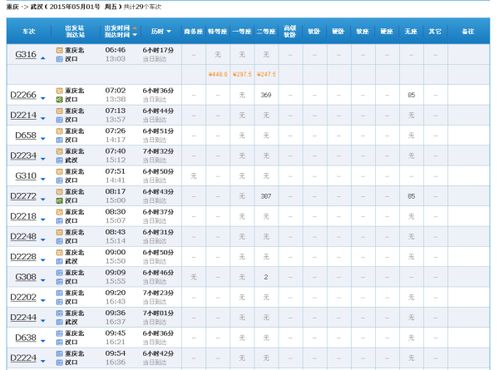The height and width of the screenshot is (370, 499).
Task: Click D2234 arrival station icon
Action: [59, 160]
